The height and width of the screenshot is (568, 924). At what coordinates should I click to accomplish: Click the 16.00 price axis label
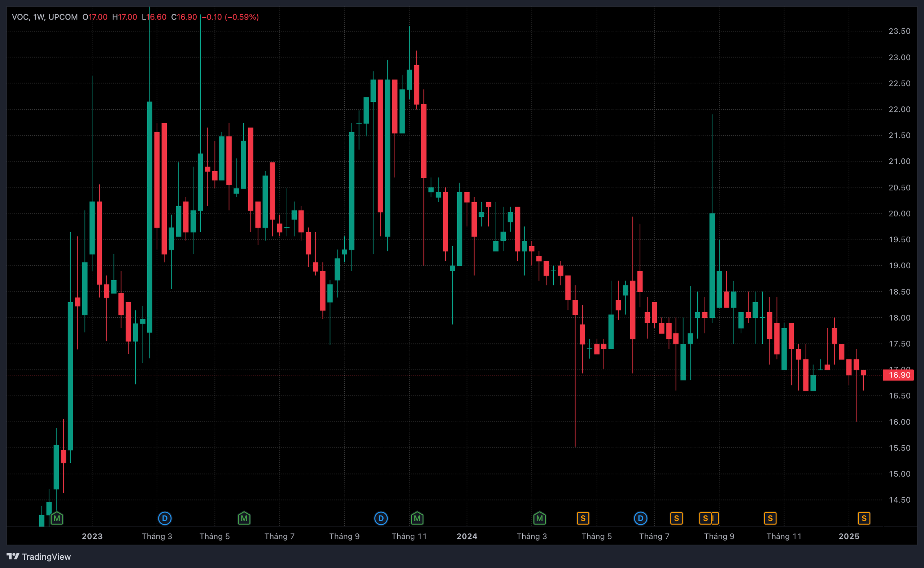[899, 422]
